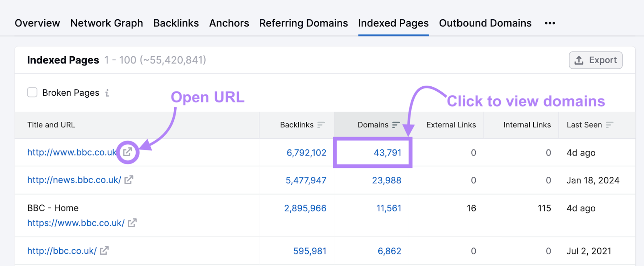Open external link icon for http://www.bbc.co.uk
Viewport: 644px width, 266px height.
(x=128, y=152)
